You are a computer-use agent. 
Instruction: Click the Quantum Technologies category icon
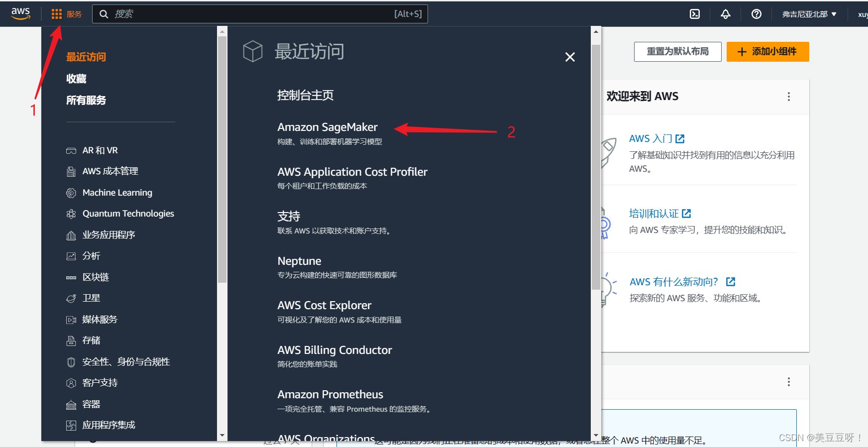coord(71,214)
